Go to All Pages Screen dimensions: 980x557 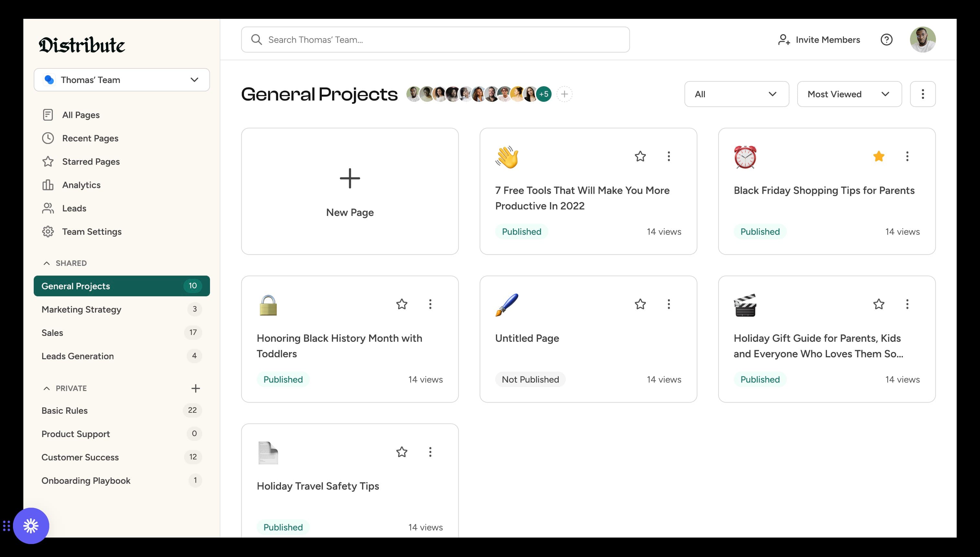click(x=81, y=115)
